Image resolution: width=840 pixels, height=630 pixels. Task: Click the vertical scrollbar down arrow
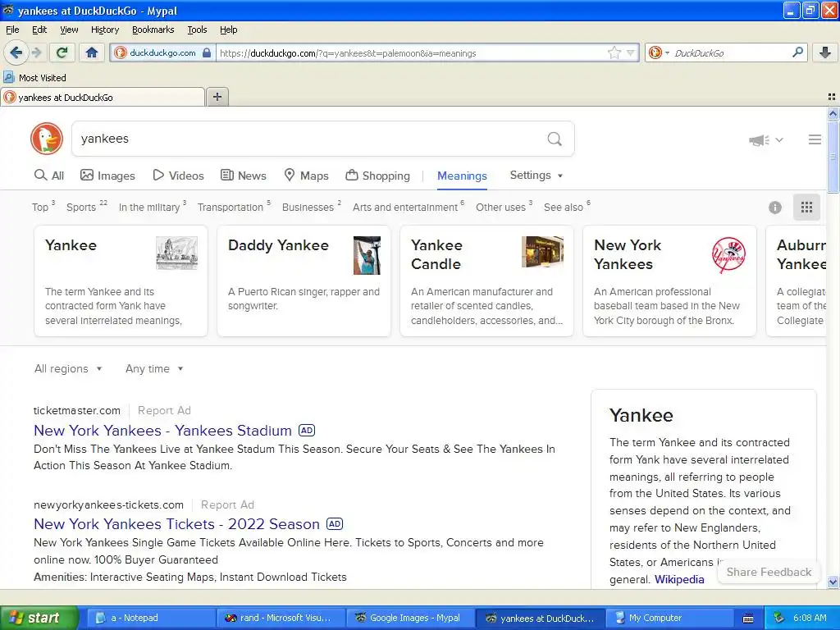click(x=833, y=582)
